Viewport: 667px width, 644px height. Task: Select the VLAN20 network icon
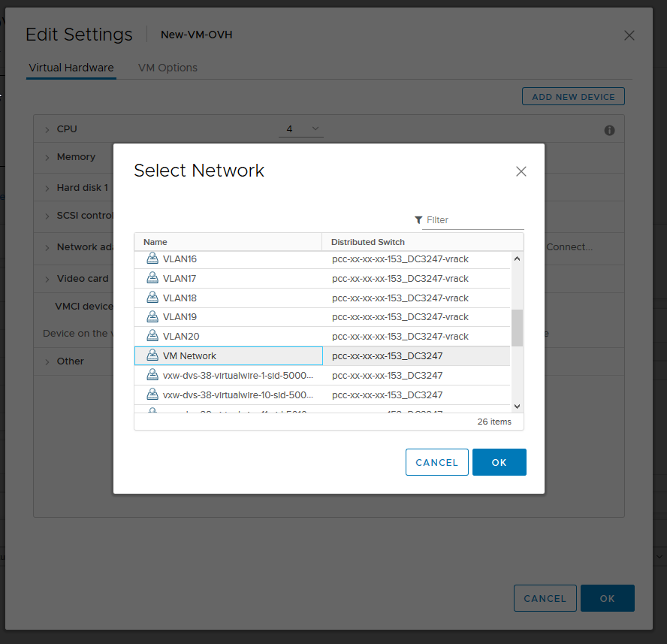point(152,336)
